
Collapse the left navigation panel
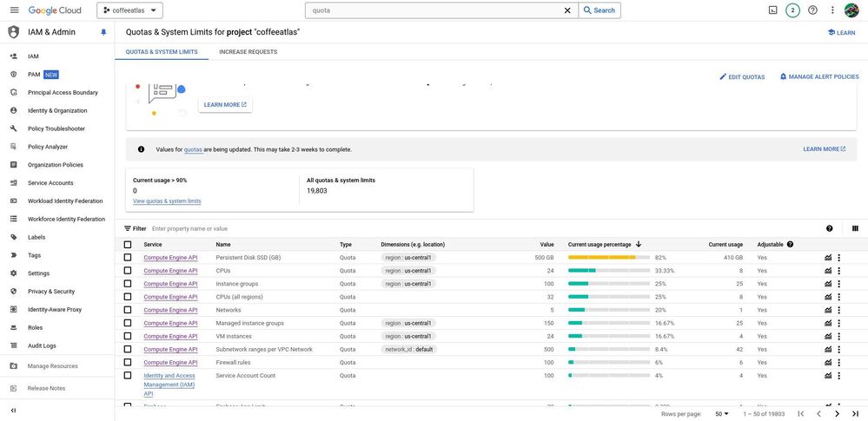click(14, 411)
